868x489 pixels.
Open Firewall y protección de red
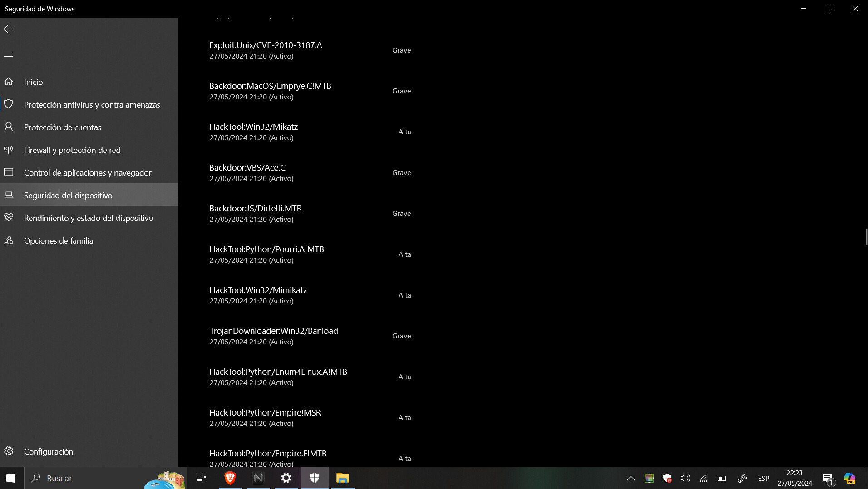[x=89, y=150]
